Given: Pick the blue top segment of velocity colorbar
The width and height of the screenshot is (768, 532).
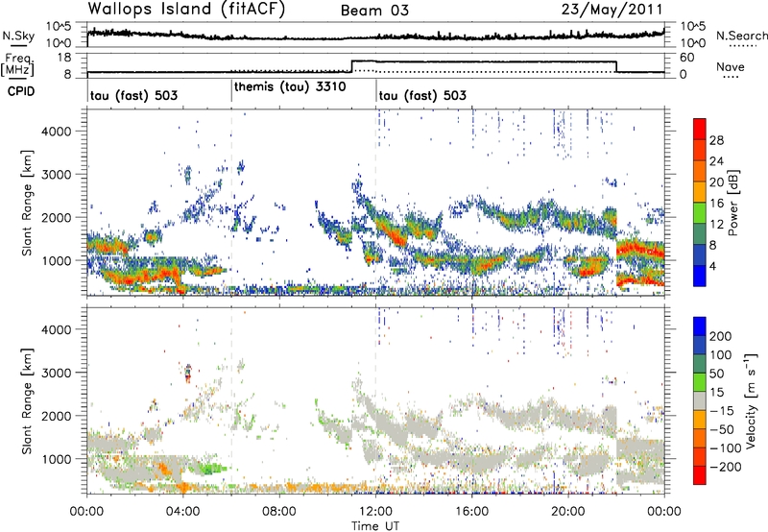Looking at the screenshot, I should coord(700,326).
